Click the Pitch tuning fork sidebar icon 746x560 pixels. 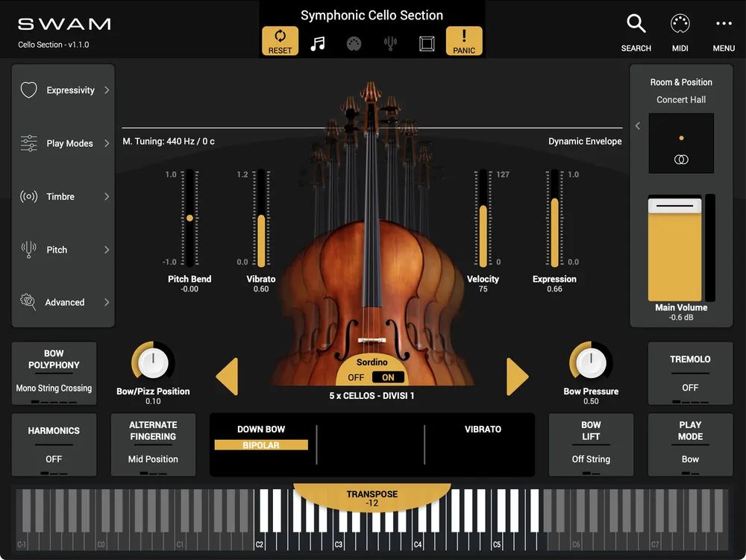click(28, 250)
